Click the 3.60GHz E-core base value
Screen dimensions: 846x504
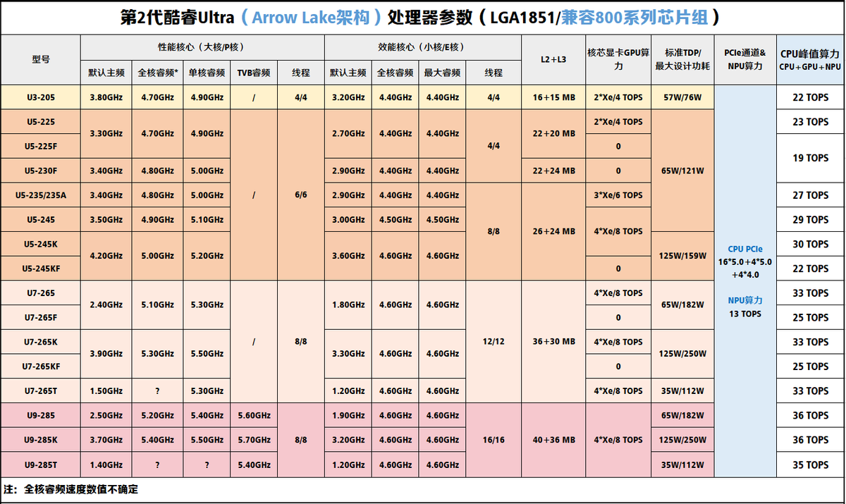pyautogui.click(x=348, y=256)
